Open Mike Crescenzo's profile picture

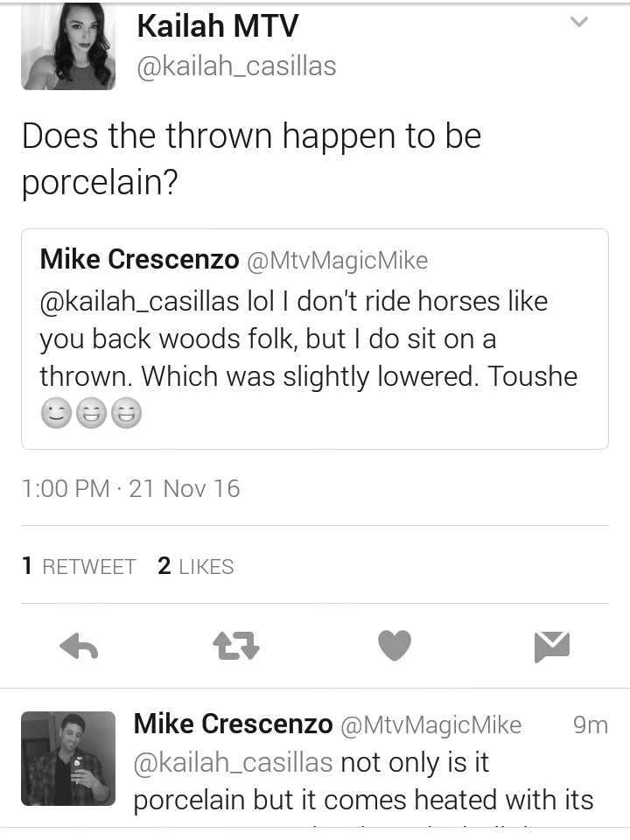click(68, 759)
